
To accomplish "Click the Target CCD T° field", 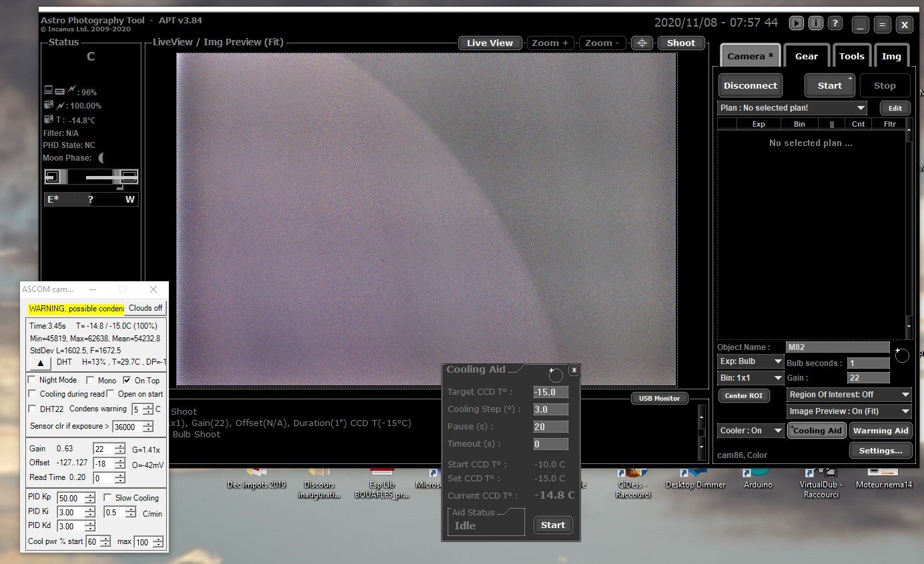I will point(551,392).
